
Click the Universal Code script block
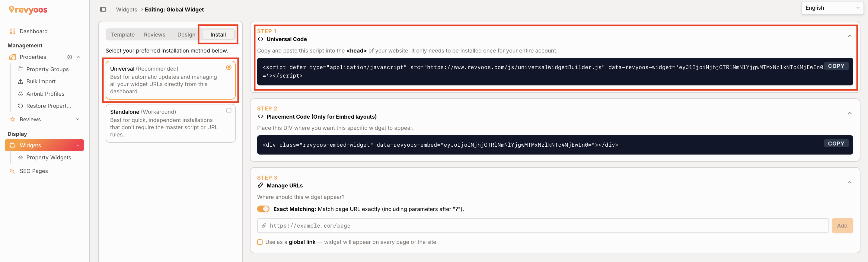(x=555, y=72)
